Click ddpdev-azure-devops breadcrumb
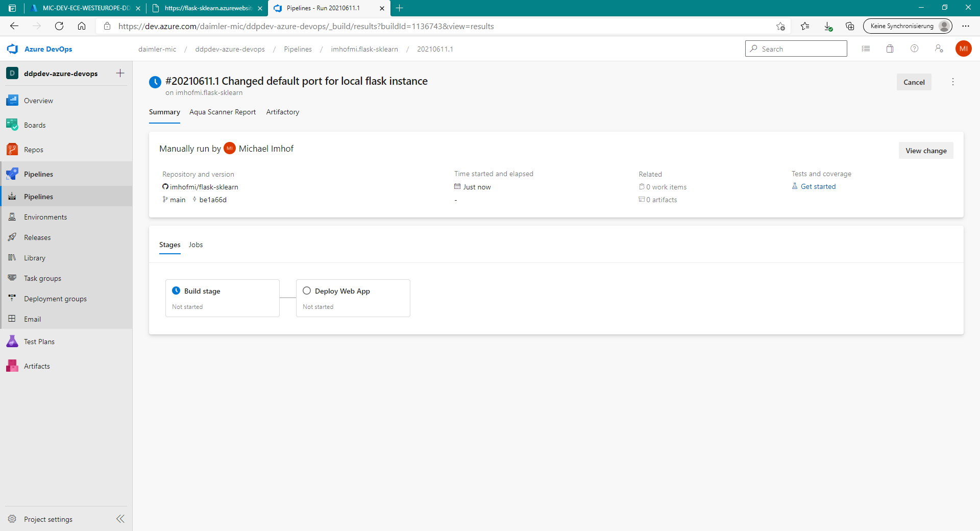Screen dimensions: 980x531 (x=230, y=49)
